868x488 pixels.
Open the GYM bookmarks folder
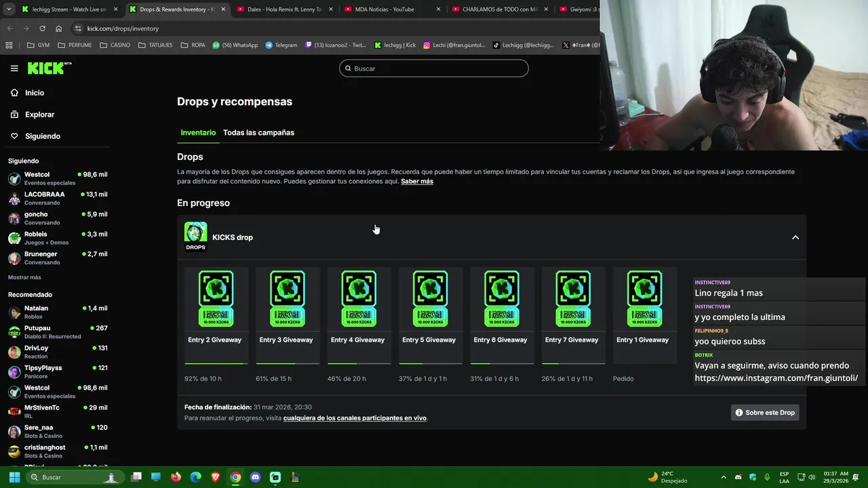click(x=38, y=45)
